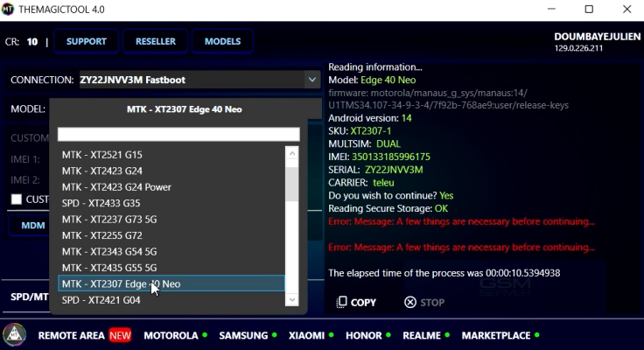This screenshot has width=644, height=350.
Task: Click the selected model header MTK - XT2307 Edge 40 Neo
Action: [185, 109]
